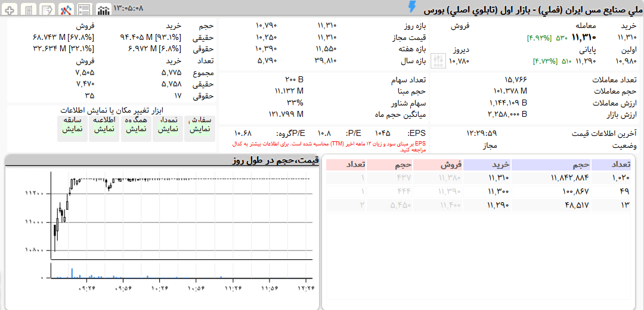This screenshot has width=644, height=310.
Task: Click the total sellers count ۷,۵۰۵
Action: (84, 73)
